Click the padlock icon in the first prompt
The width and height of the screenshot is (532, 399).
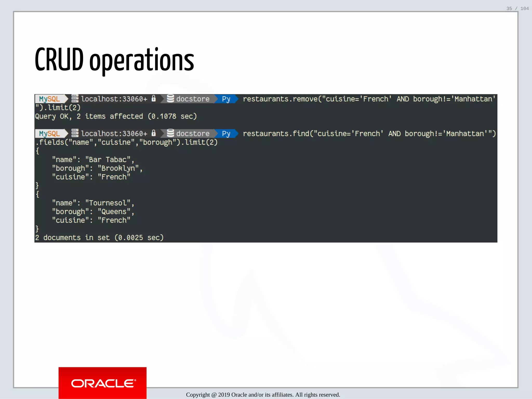(x=154, y=98)
